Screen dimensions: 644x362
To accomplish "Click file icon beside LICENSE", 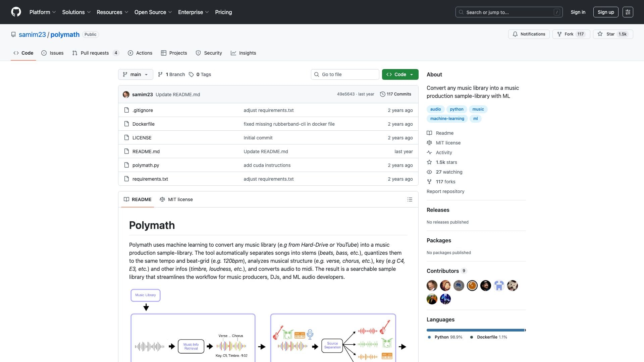I will tap(126, 137).
